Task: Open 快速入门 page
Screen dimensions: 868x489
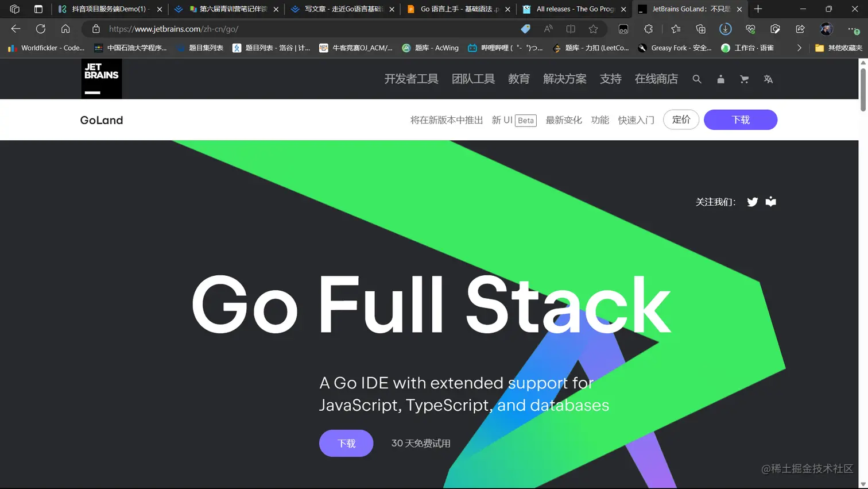Action: pos(636,120)
